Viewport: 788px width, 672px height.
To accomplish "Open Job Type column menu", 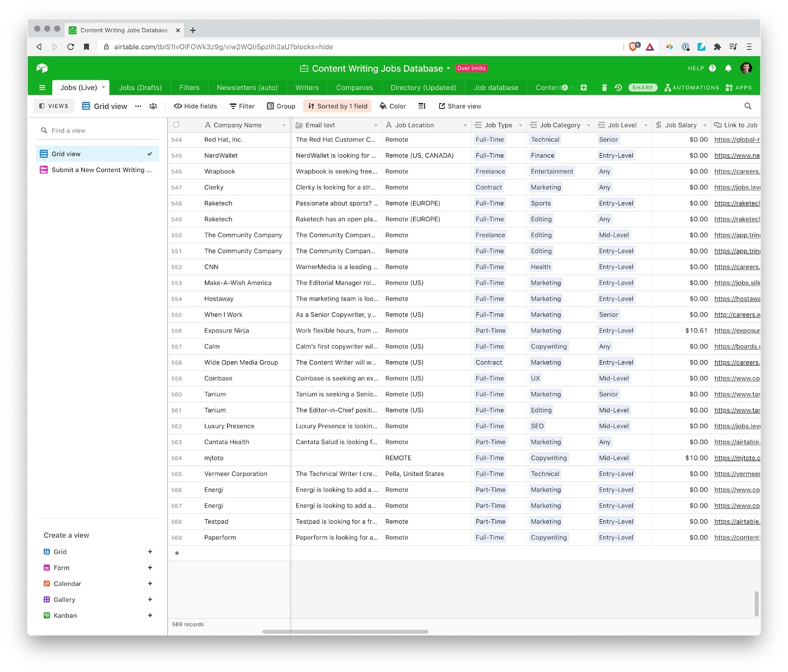I will 521,125.
